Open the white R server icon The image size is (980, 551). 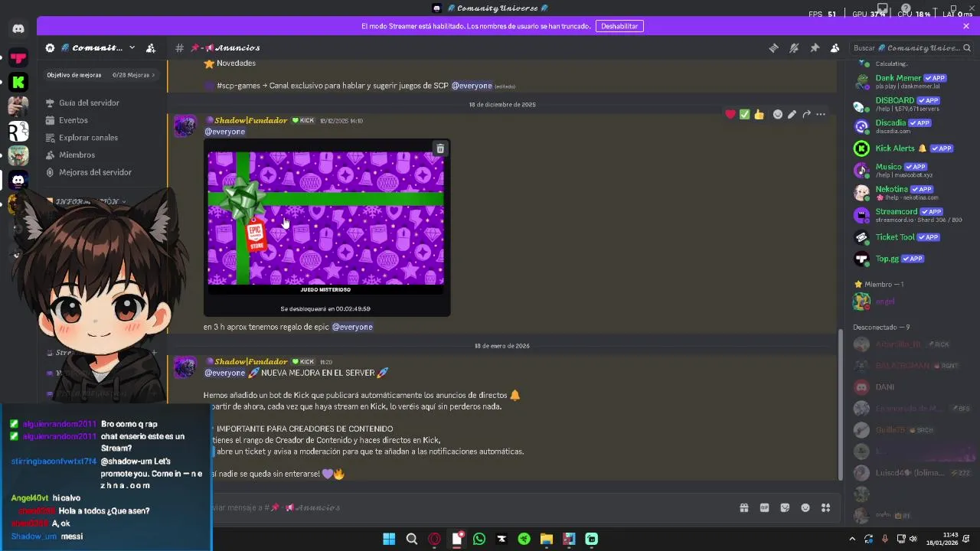(18, 131)
